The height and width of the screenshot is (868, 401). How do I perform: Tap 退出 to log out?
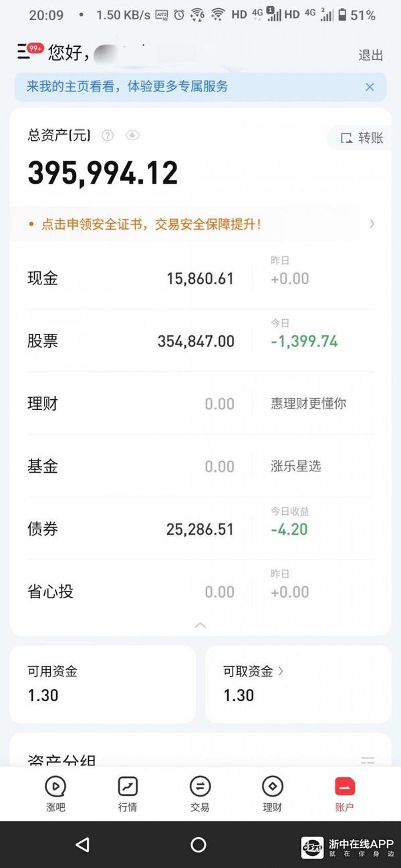point(371,55)
